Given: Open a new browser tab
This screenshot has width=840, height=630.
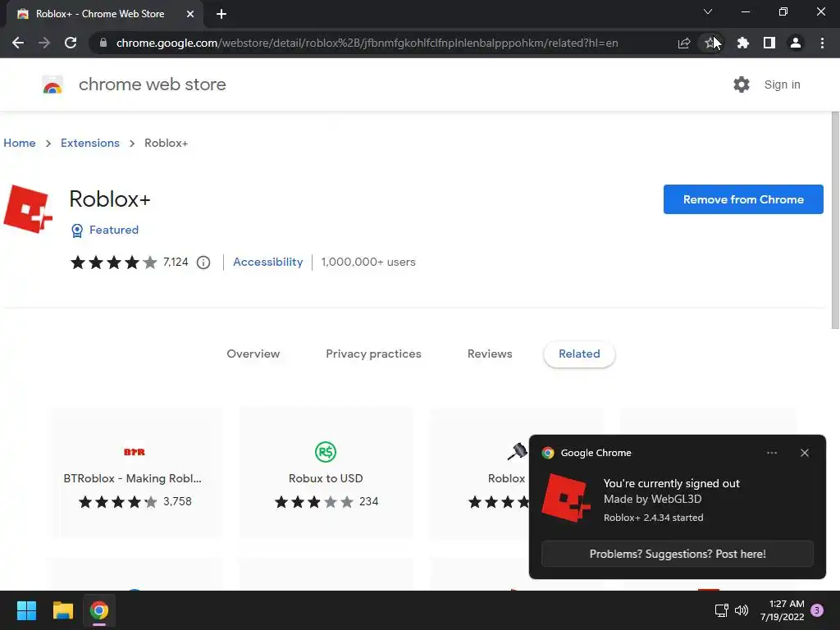Looking at the screenshot, I should 221,14.
